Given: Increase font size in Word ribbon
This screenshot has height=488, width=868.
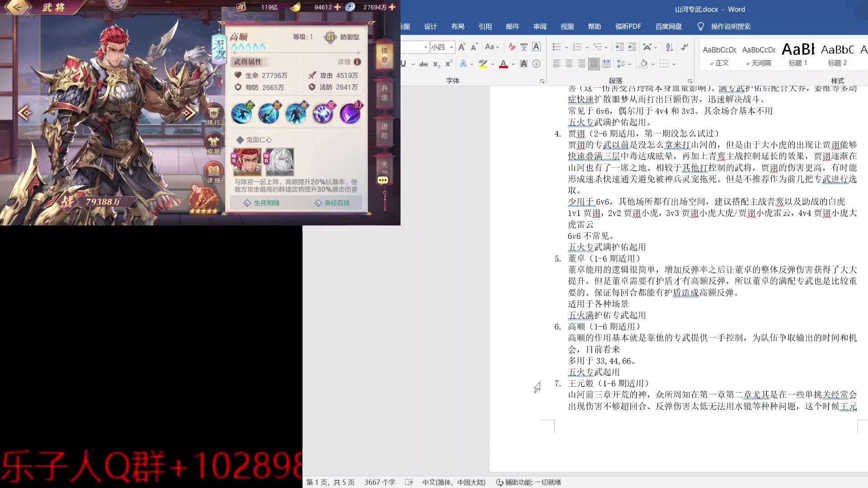Looking at the screenshot, I should click(462, 47).
